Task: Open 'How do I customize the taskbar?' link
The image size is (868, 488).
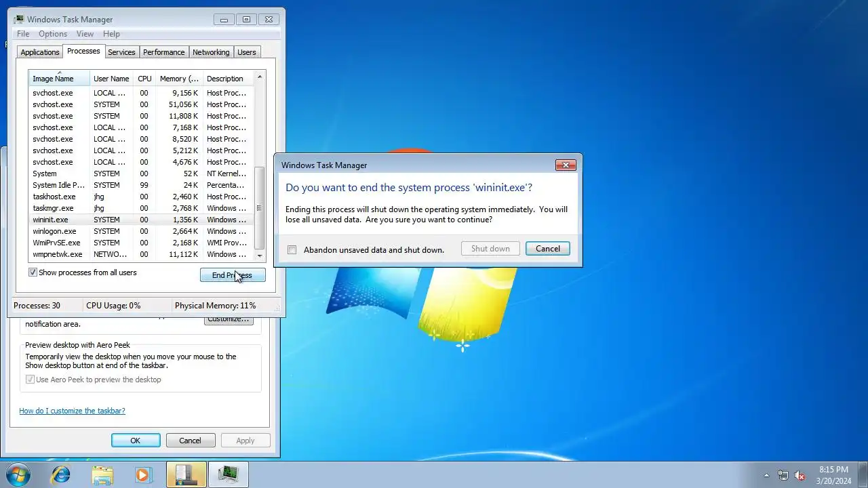Action: coord(72,411)
